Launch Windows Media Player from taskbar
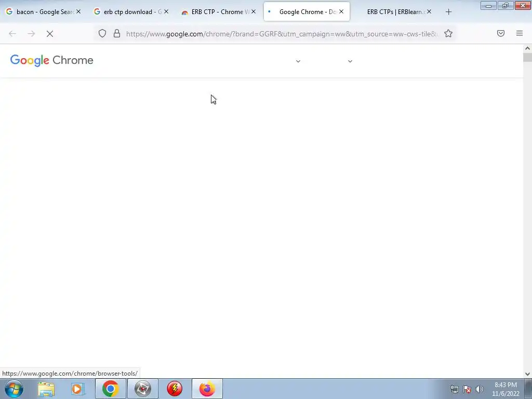Image resolution: width=532 pixels, height=399 pixels. [78, 389]
